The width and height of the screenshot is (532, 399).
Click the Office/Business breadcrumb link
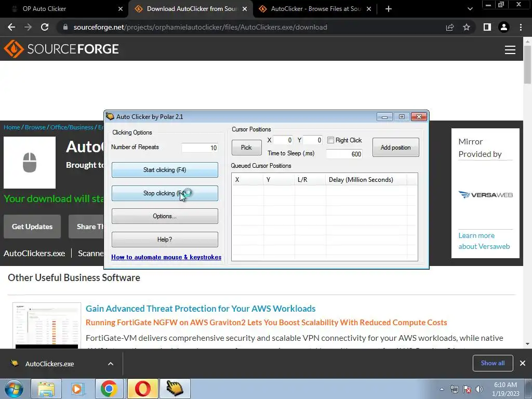click(72, 127)
